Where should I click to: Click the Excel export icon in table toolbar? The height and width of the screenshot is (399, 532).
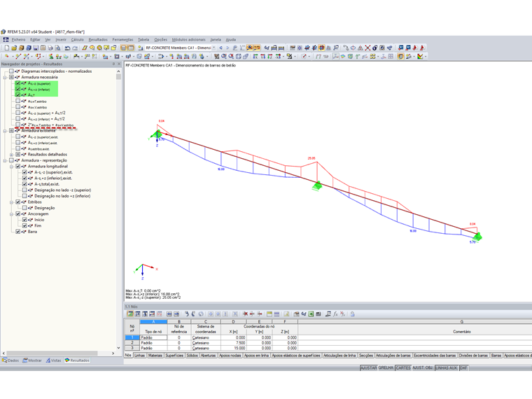click(x=311, y=314)
